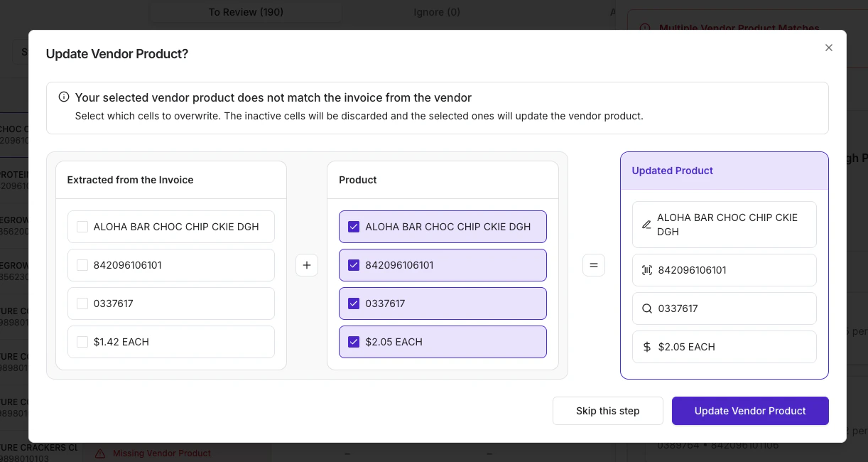This screenshot has width=868, height=462.
Task: Open the Ignore (0) tab
Action: pyautogui.click(x=437, y=12)
